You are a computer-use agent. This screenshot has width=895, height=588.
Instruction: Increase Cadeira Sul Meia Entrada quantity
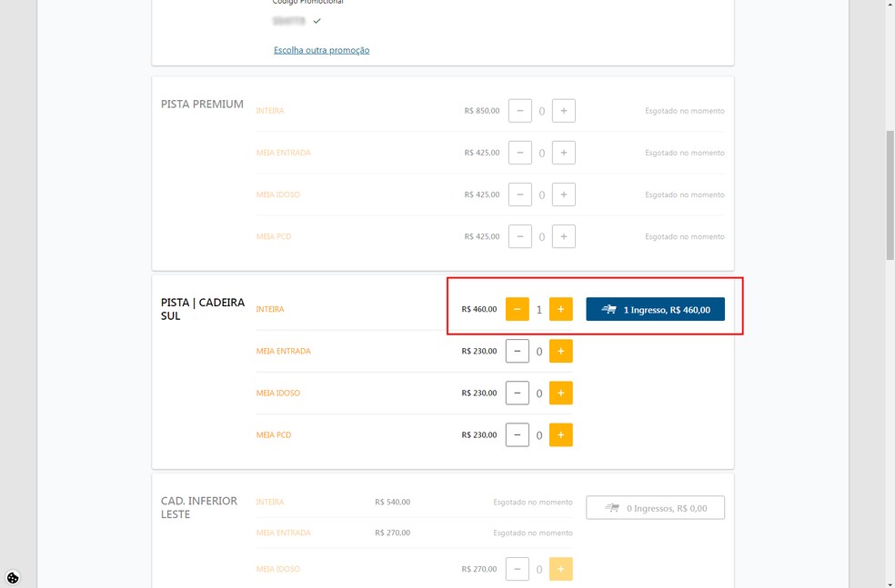560,352
